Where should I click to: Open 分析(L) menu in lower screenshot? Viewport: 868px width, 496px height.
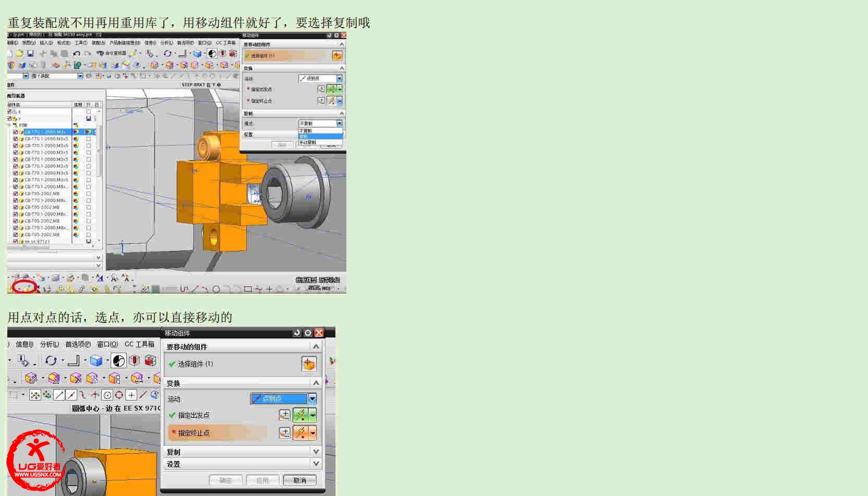[50, 344]
